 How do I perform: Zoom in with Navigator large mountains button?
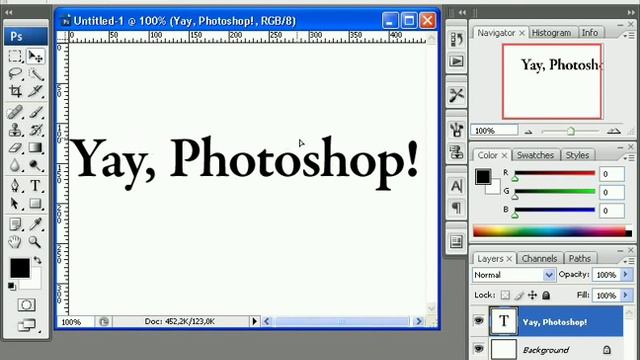click(x=614, y=131)
